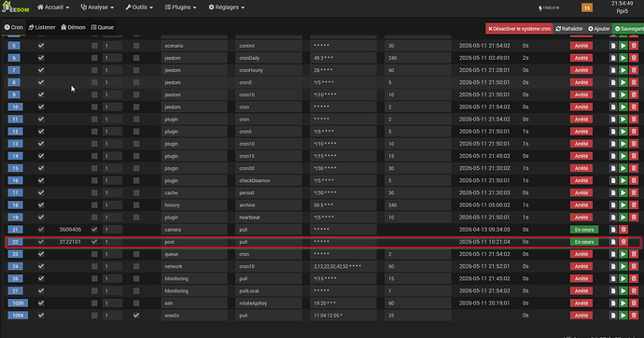Refresh the list with Rafraîchir
The image size is (644, 338).
pos(569,29)
